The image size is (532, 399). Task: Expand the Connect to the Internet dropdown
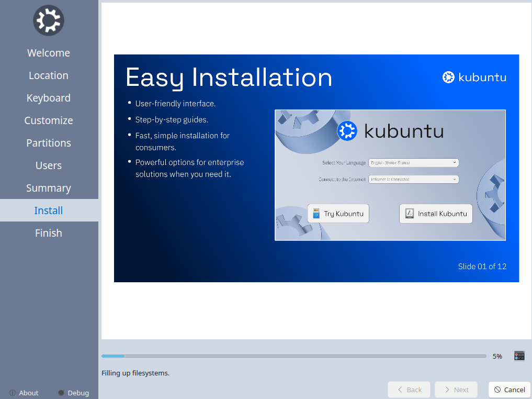(x=413, y=179)
